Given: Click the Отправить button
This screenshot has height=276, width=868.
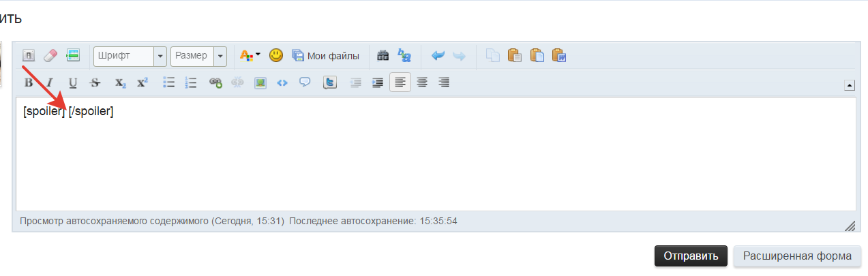Looking at the screenshot, I should coord(691,256).
